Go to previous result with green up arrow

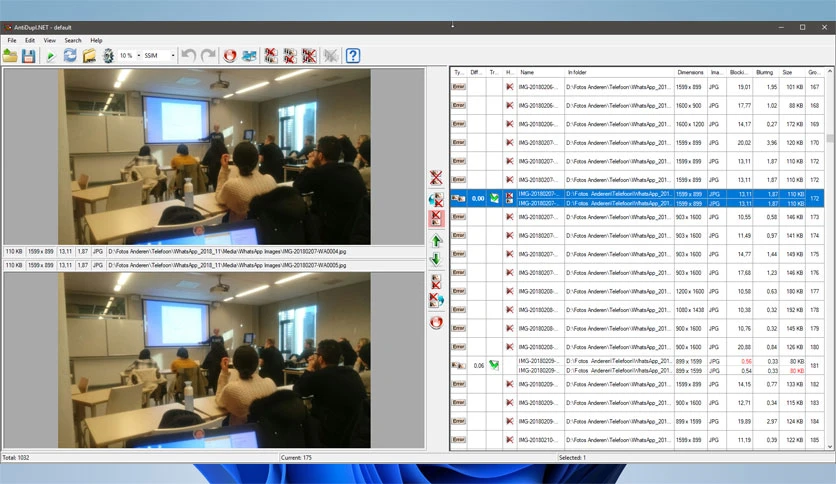pyautogui.click(x=436, y=241)
